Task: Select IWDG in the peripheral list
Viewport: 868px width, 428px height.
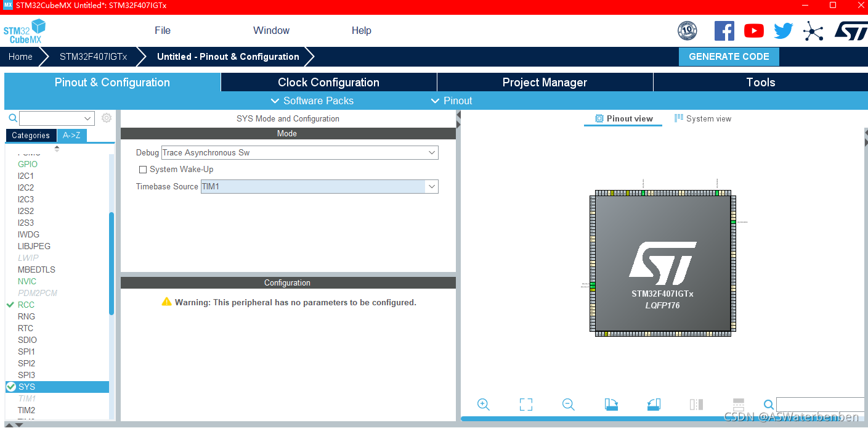Action: 28,234
